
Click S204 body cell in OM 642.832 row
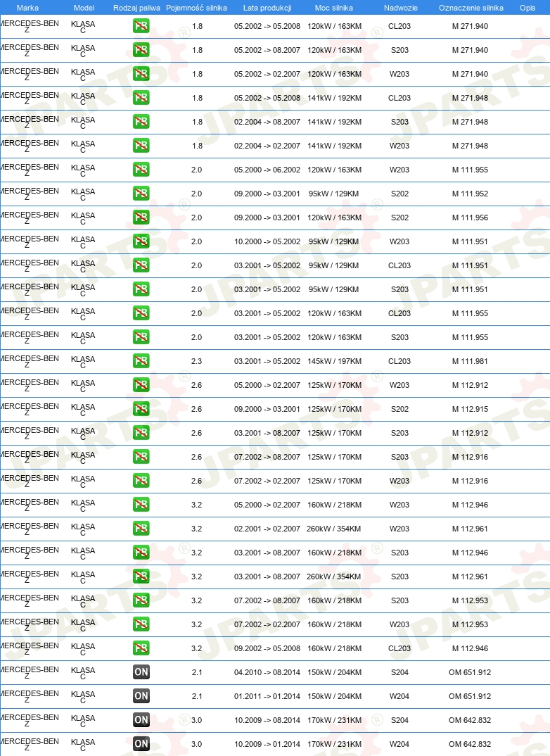(x=399, y=720)
